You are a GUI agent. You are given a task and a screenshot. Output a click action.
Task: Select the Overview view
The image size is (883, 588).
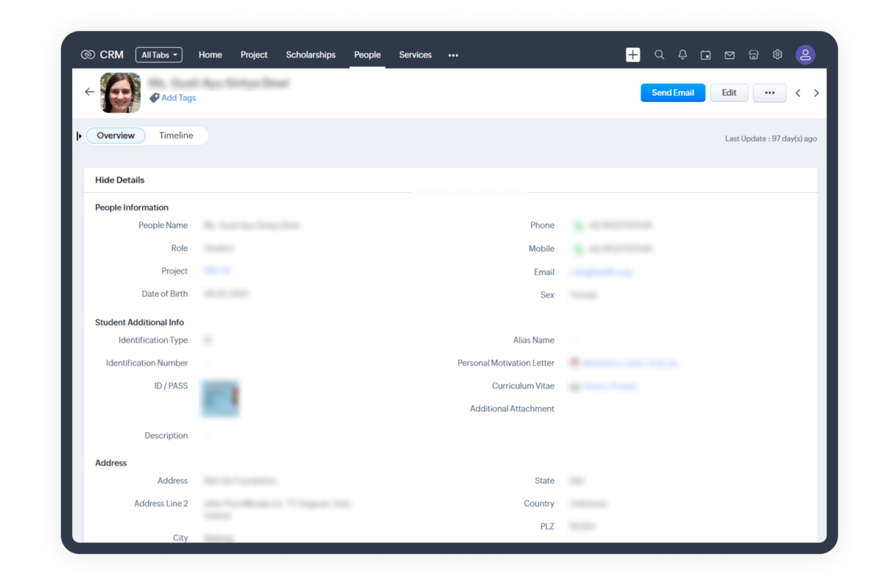(116, 135)
